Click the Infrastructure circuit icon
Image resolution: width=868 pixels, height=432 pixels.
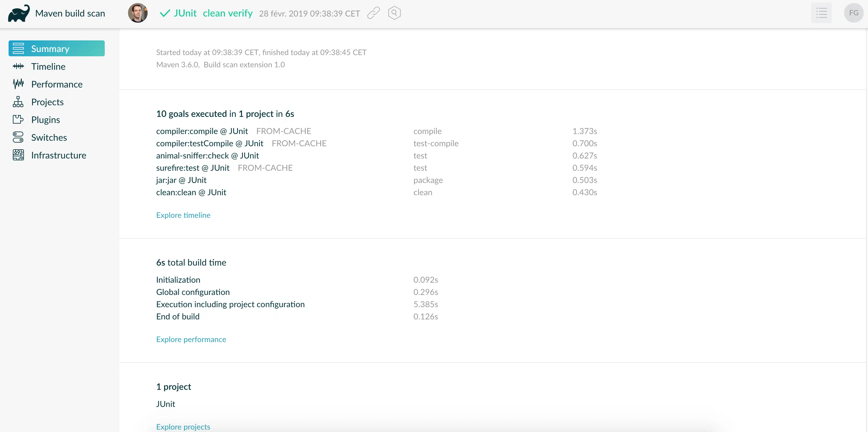18,155
